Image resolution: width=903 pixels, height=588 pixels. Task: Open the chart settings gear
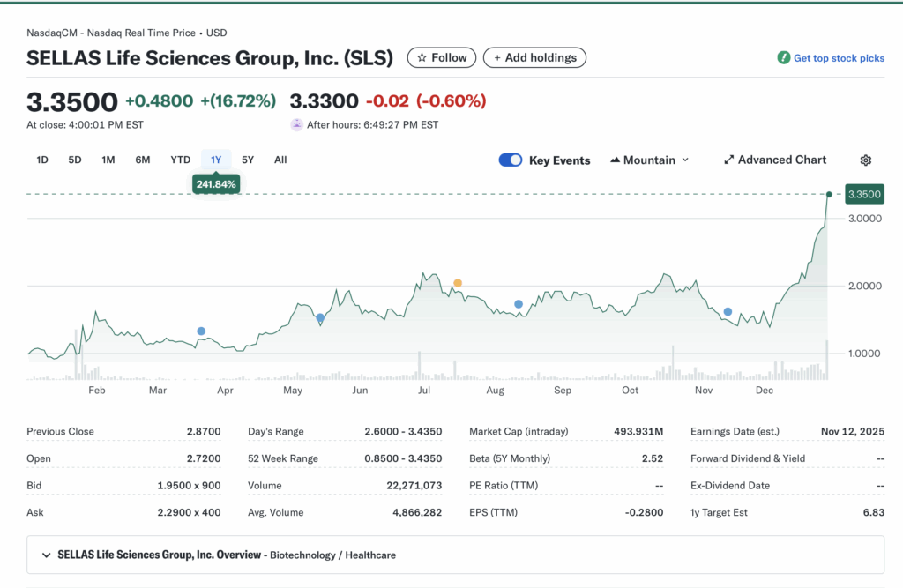coord(865,160)
